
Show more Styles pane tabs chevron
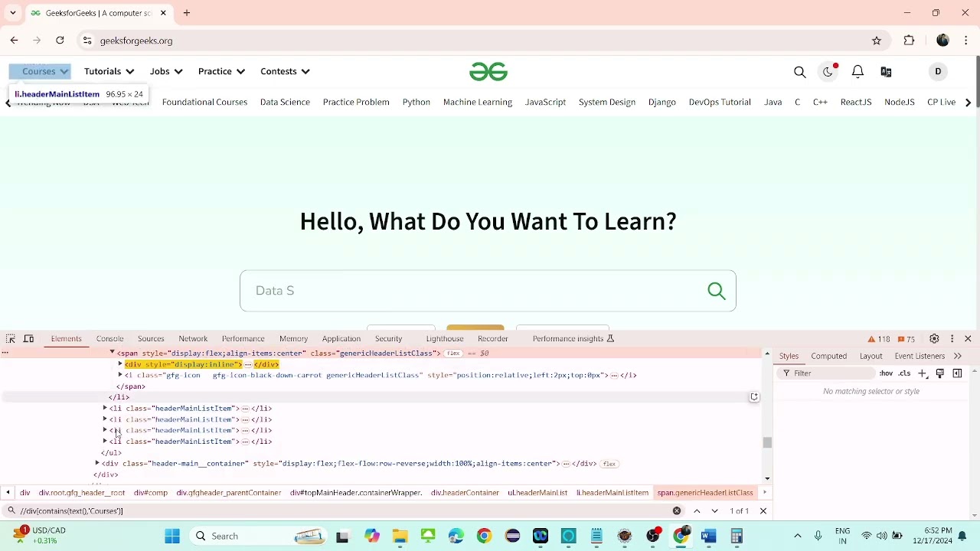958,356
